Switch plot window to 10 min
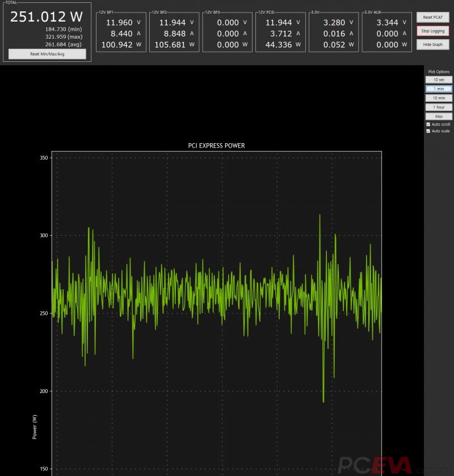This screenshot has width=454, height=476. (x=439, y=98)
